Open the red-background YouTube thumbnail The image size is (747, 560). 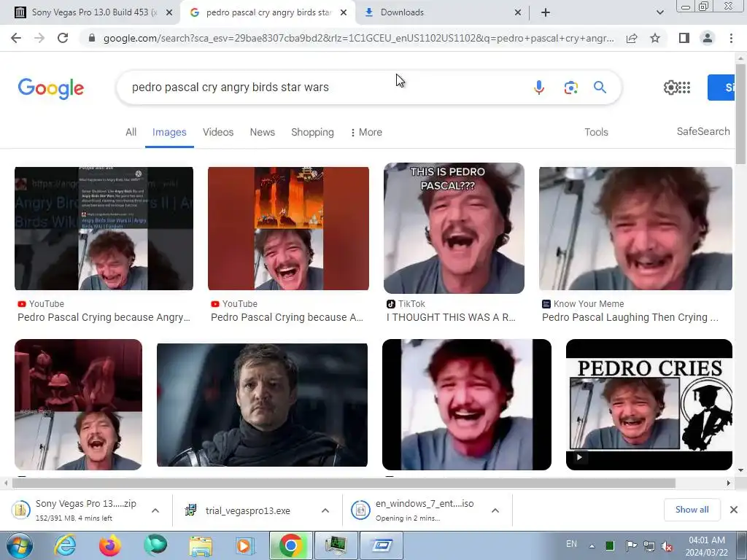click(288, 228)
